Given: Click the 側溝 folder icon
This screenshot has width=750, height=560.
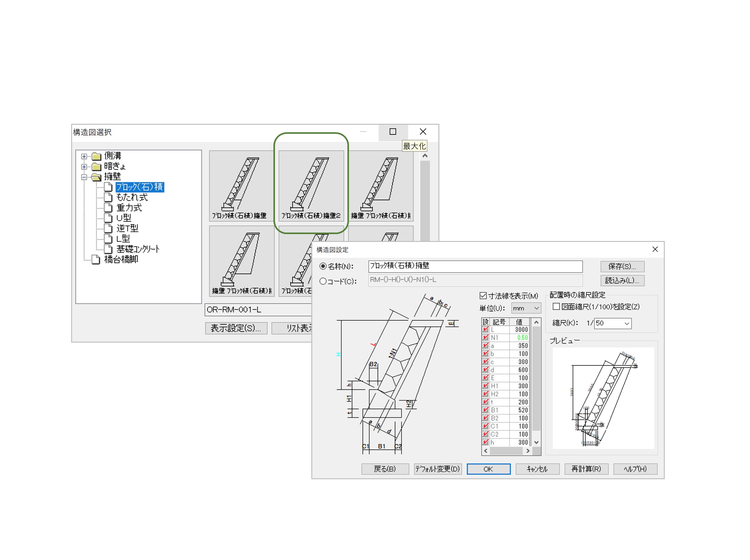Looking at the screenshot, I should [97, 156].
